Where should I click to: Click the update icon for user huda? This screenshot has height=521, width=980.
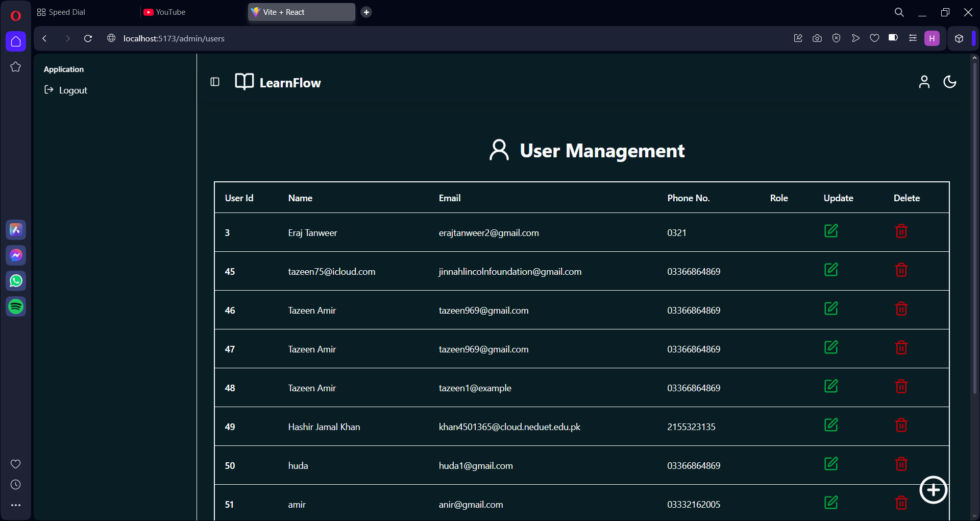tap(831, 464)
